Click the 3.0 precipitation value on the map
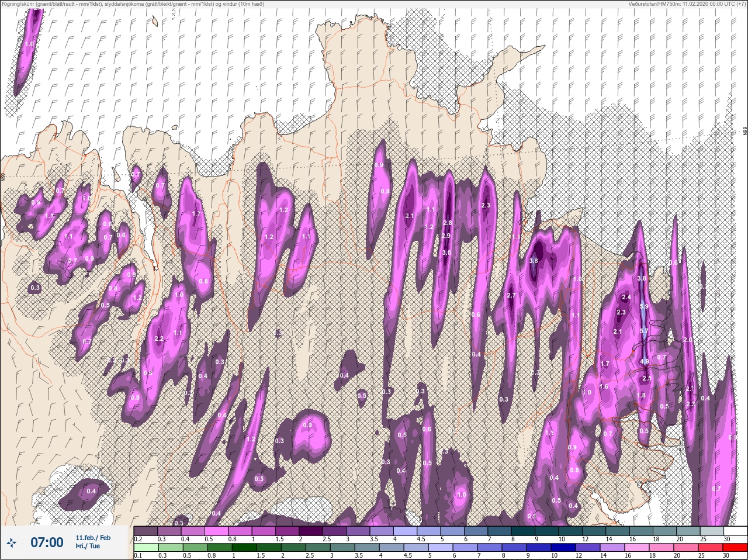The image size is (748, 560). click(446, 253)
